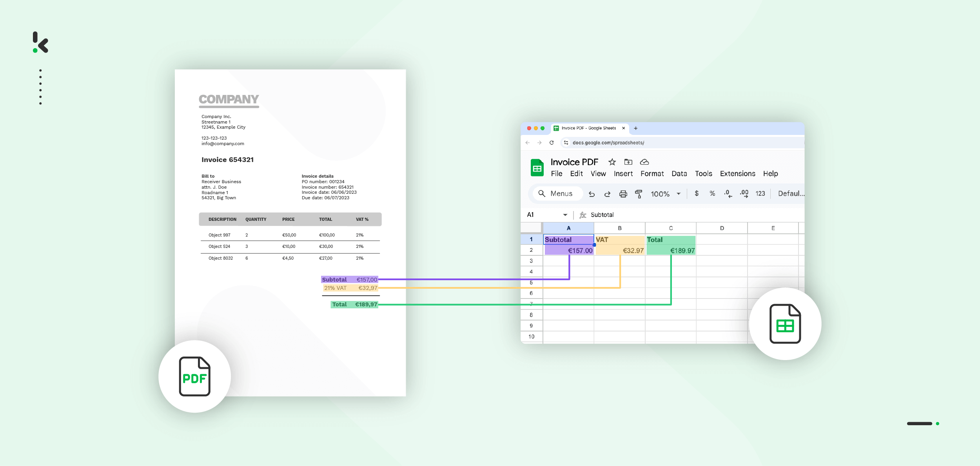Screen dimensions: 980x466
Task: Click the Google Sheets logo icon
Action: click(537, 168)
